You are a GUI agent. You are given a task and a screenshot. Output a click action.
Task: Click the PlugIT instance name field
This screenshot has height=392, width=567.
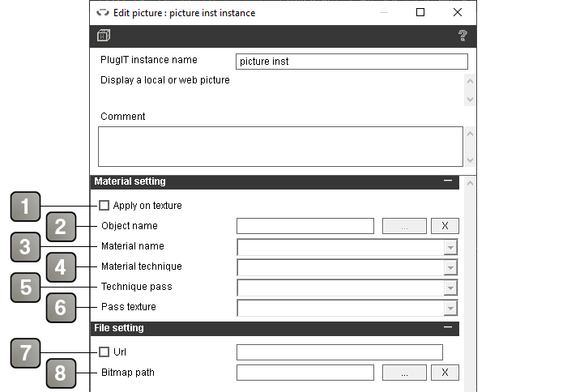(352, 62)
